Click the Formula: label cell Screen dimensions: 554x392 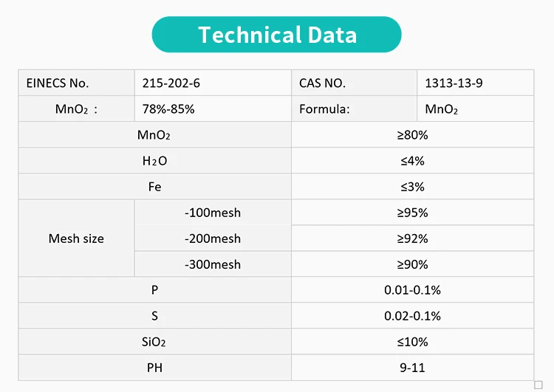point(324,109)
